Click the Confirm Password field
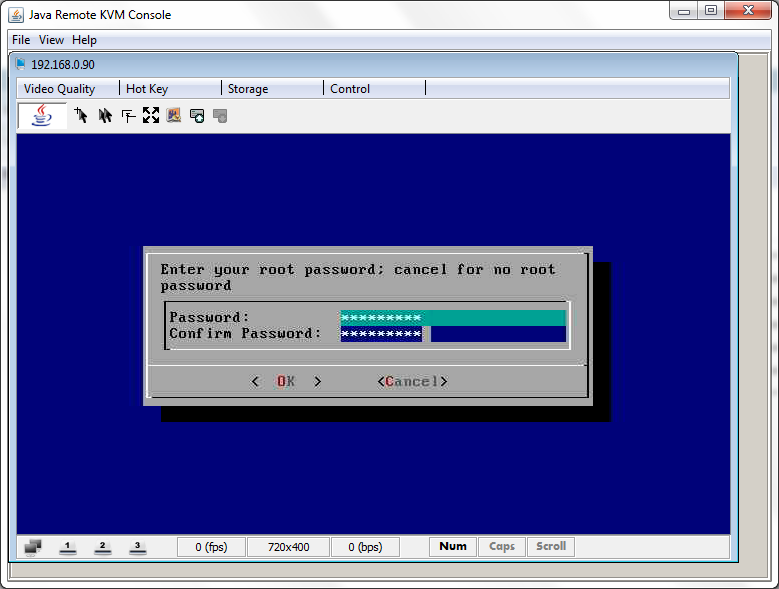The image size is (779, 589). [x=453, y=334]
